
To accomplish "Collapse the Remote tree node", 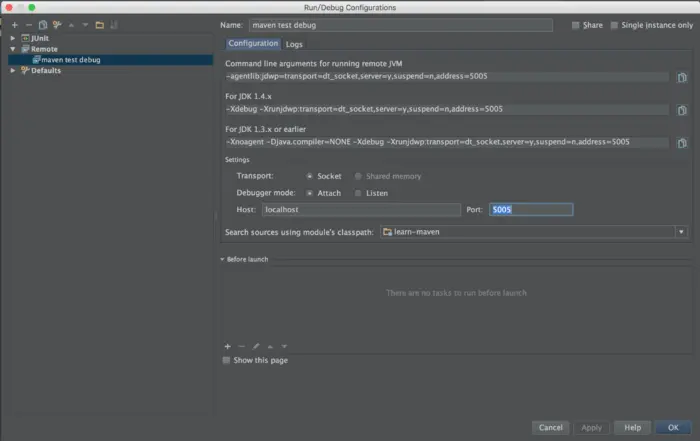I will [13, 49].
